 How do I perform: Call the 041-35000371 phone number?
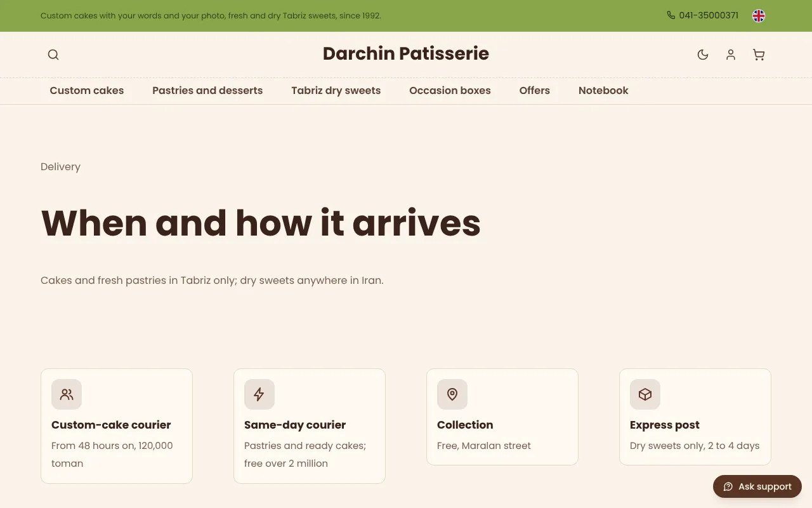coord(709,15)
